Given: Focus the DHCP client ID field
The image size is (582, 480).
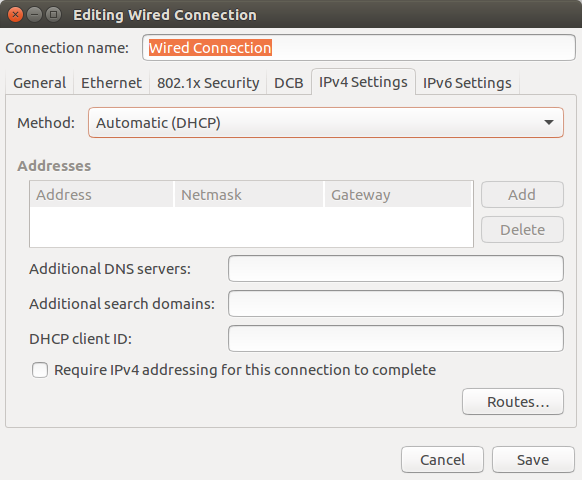Looking at the screenshot, I should pos(396,339).
